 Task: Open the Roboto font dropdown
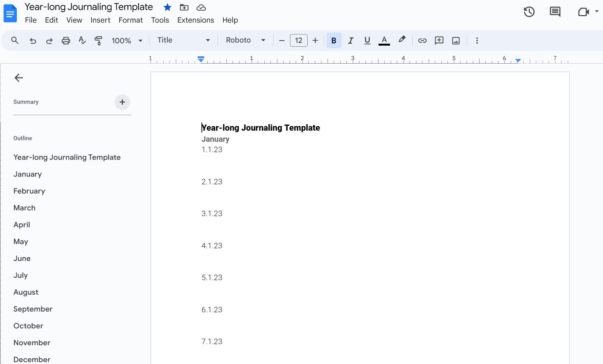[x=246, y=40]
